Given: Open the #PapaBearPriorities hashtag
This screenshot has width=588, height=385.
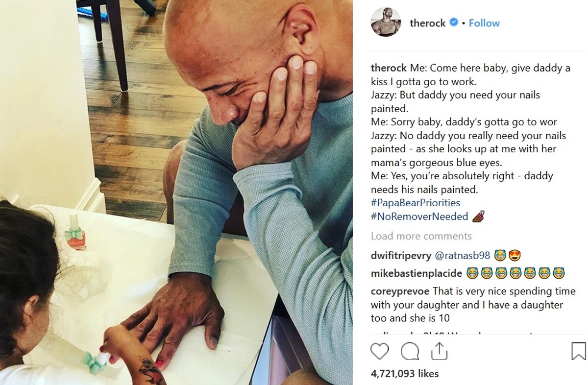Looking at the screenshot, I should [416, 203].
